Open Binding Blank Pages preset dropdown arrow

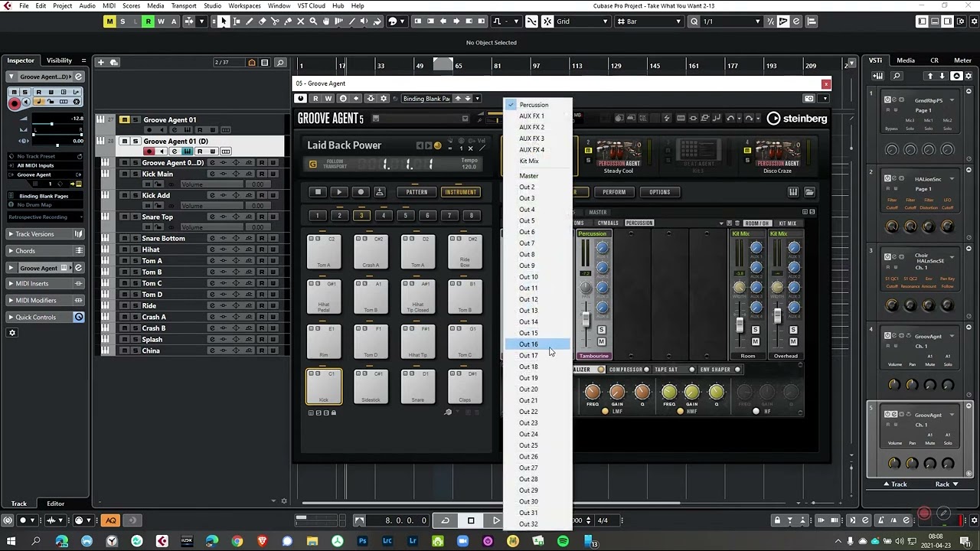tap(477, 98)
